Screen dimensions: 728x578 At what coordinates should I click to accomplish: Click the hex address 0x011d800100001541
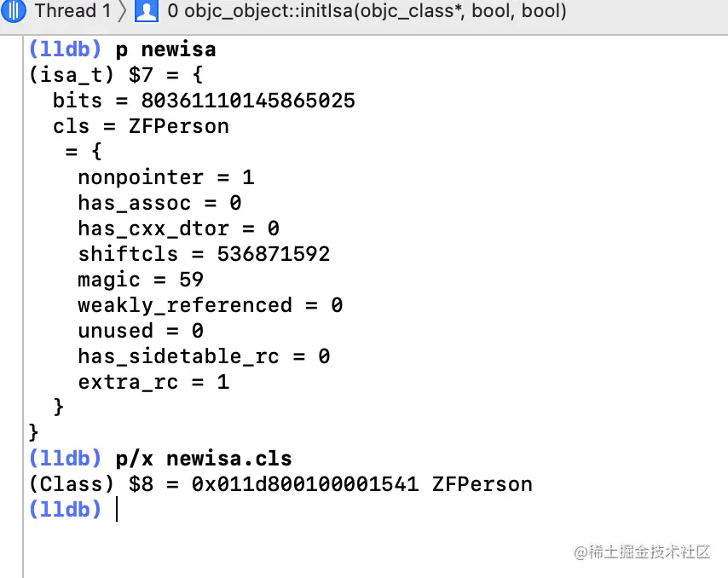305,484
